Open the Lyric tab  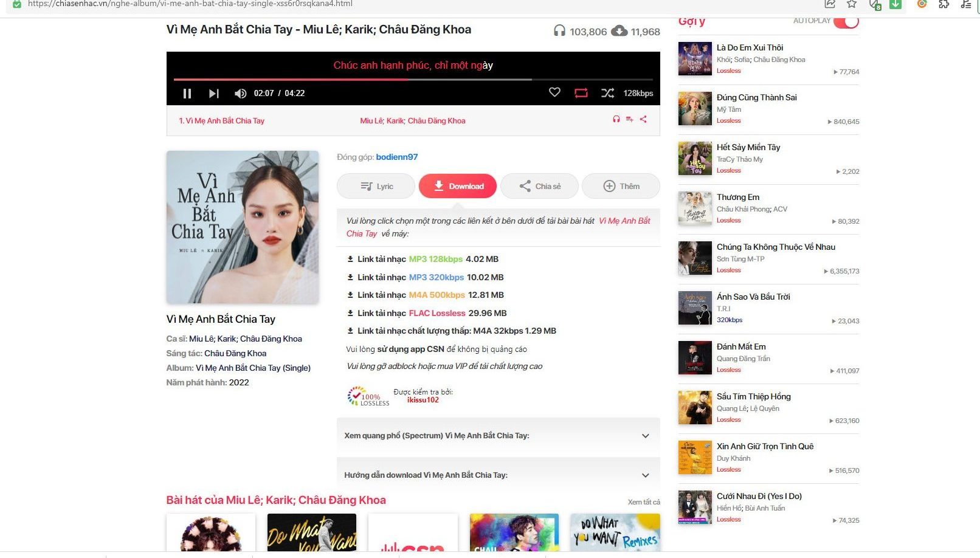376,187
